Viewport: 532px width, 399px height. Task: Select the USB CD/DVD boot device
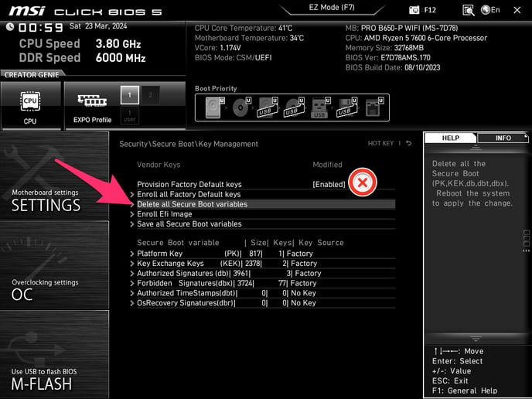tap(294, 107)
